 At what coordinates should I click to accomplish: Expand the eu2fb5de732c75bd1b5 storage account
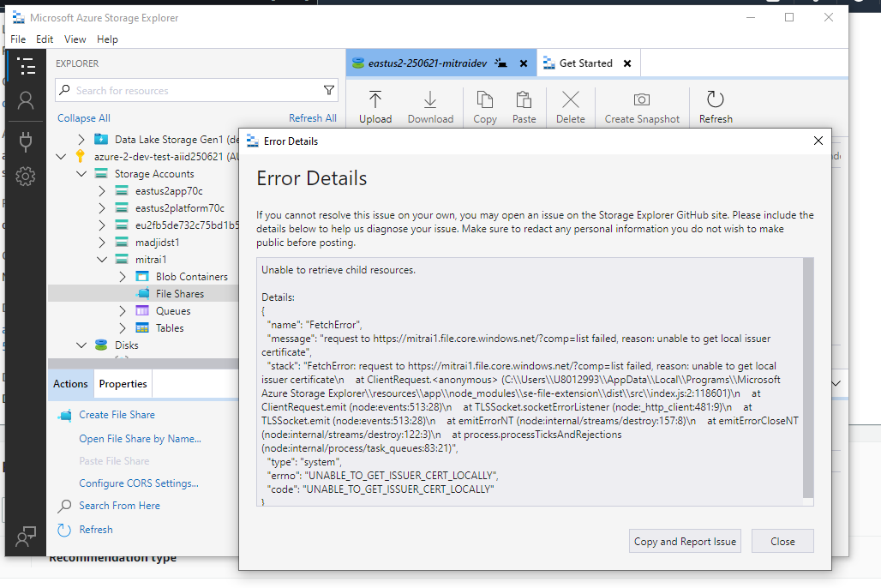pos(102,225)
